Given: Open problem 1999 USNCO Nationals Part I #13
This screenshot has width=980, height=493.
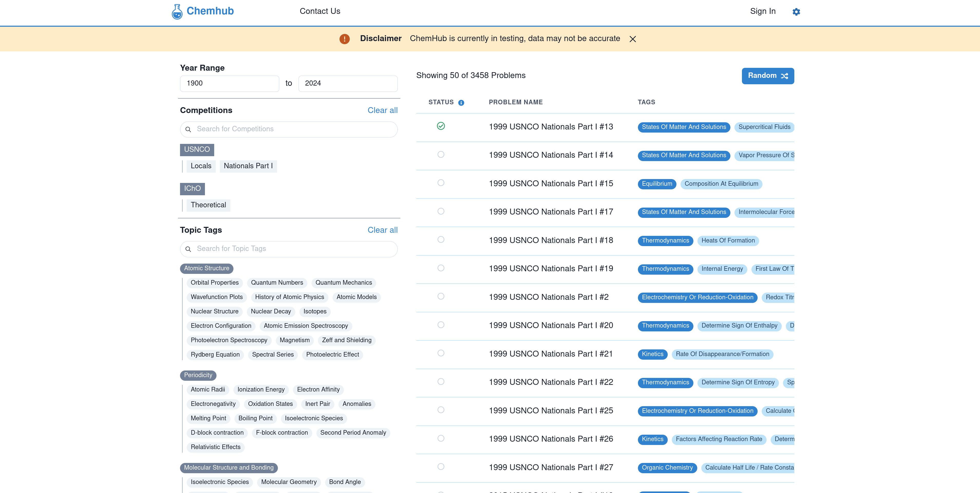Looking at the screenshot, I should 551,127.
